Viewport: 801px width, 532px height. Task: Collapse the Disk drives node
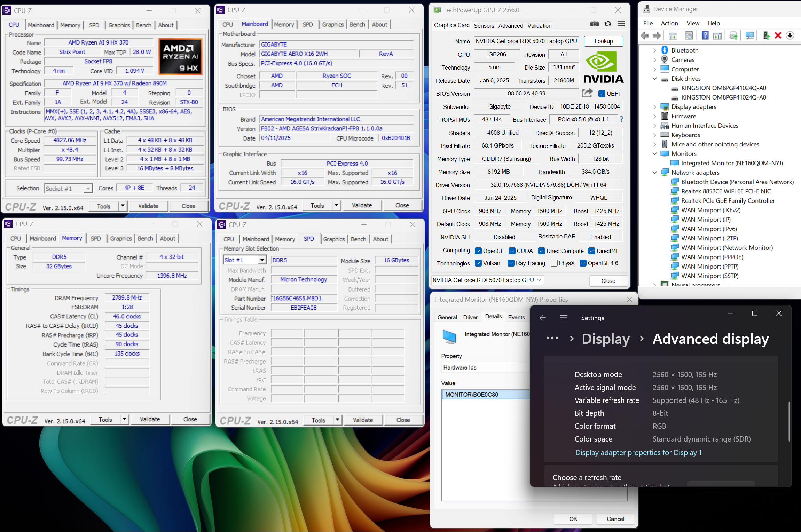pyautogui.click(x=655, y=79)
